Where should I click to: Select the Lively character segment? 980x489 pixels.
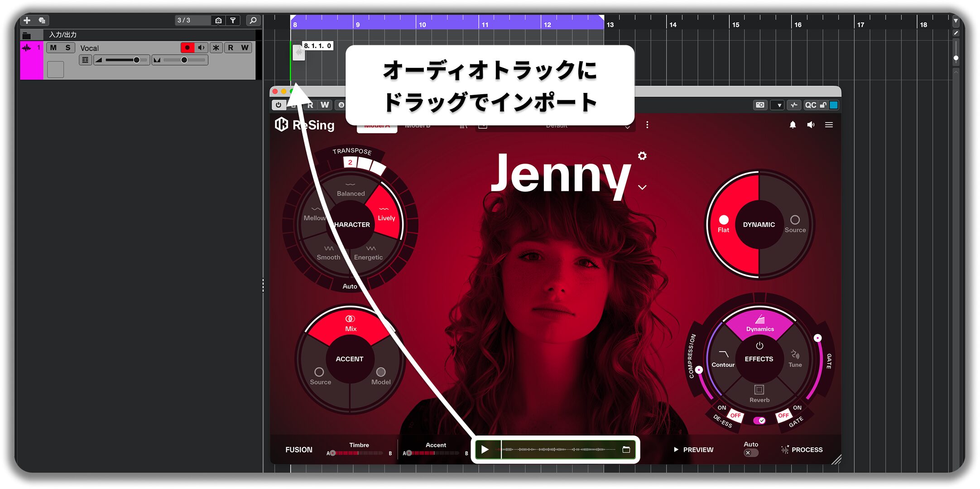[385, 213]
